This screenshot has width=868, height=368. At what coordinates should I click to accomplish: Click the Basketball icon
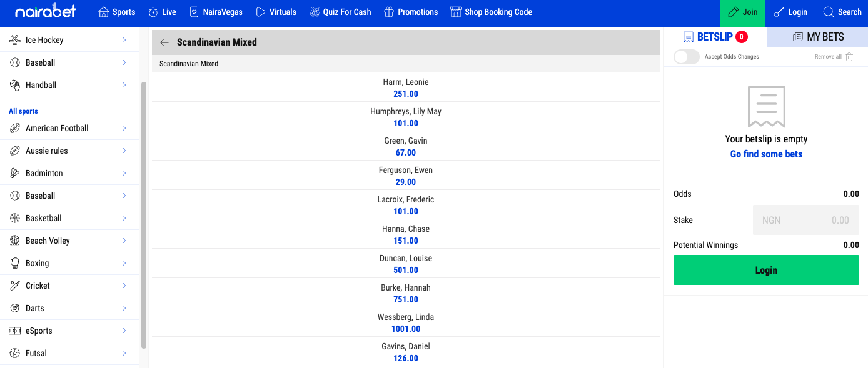pos(14,218)
